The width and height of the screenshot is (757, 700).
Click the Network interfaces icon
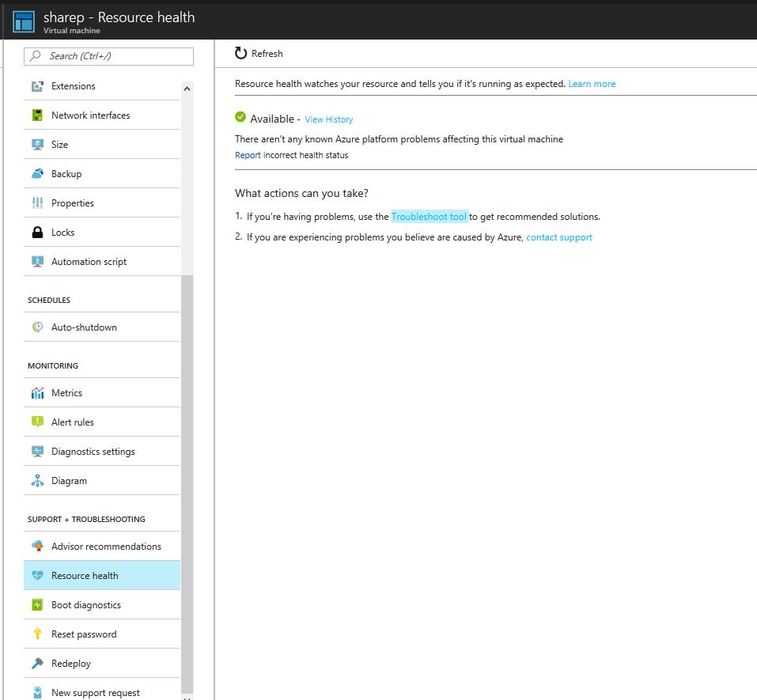click(x=37, y=115)
